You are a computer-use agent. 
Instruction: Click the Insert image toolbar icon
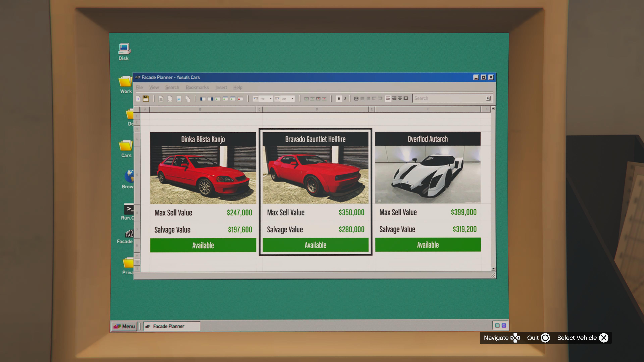coord(179,99)
